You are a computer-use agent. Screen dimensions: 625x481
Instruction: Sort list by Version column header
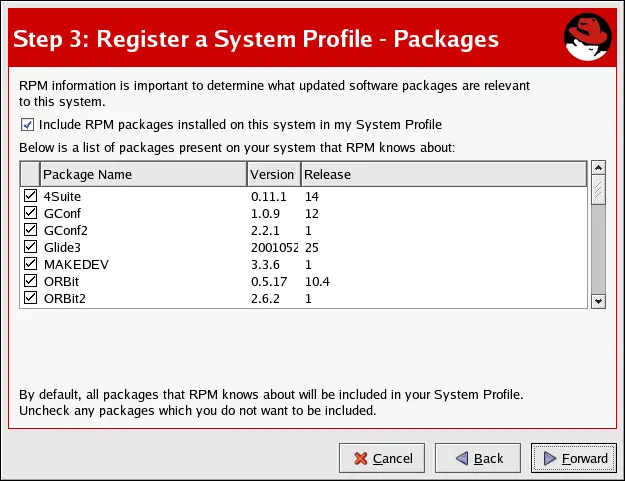tap(273, 175)
